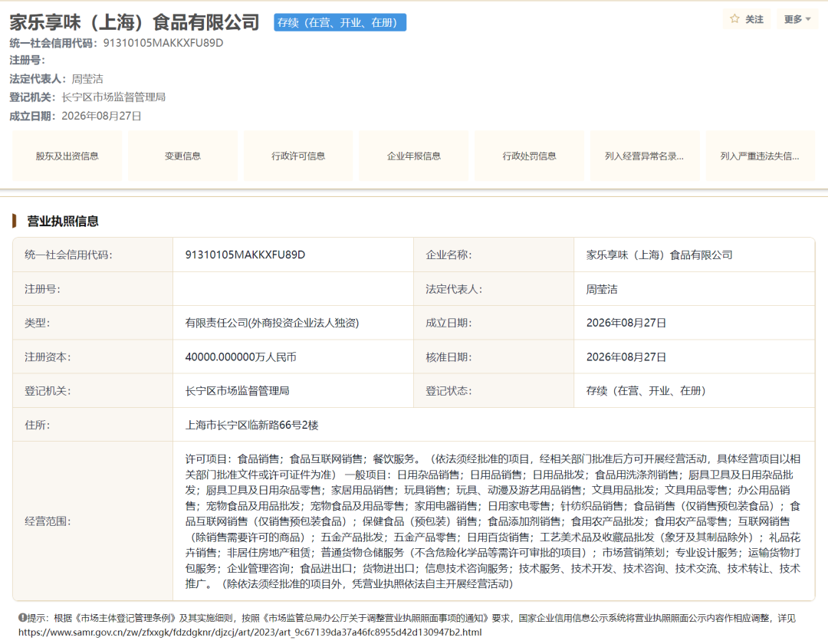Click the 提示 notice text about 市场主体登记管理条例
Image resolution: width=828 pixels, height=644 pixels.
tap(412, 618)
